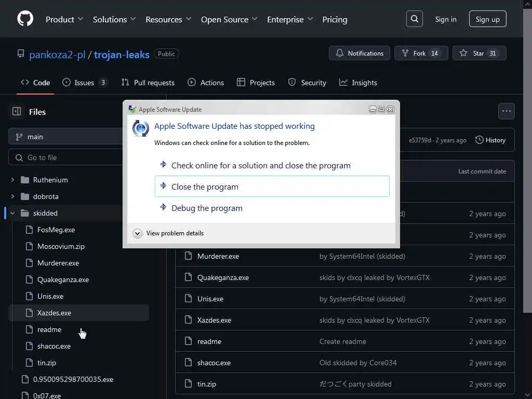Expand the Ruthenium folder chevron

[x=12, y=180]
